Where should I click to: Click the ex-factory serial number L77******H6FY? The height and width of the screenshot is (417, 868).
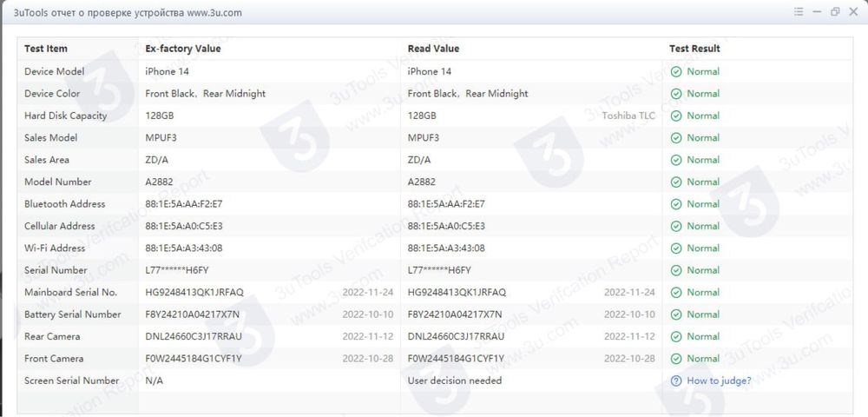(x=176, y=270)
